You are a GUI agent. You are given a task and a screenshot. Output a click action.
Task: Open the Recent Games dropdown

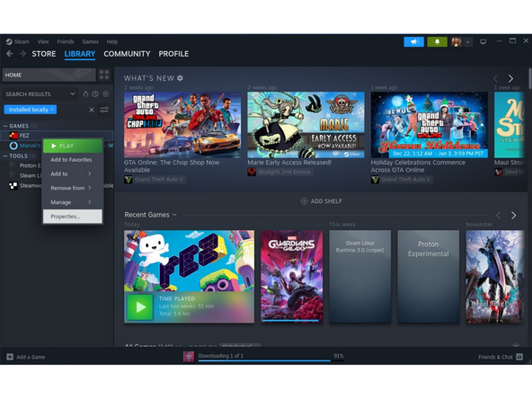point(150,215)
